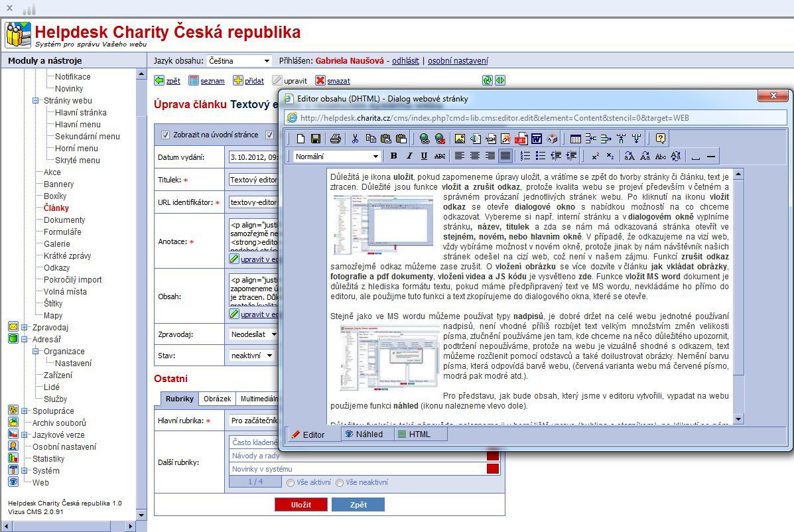Toggle bold formatting in the editor
This screenshot has width=794, height=532.
click(x=393, y=156)
